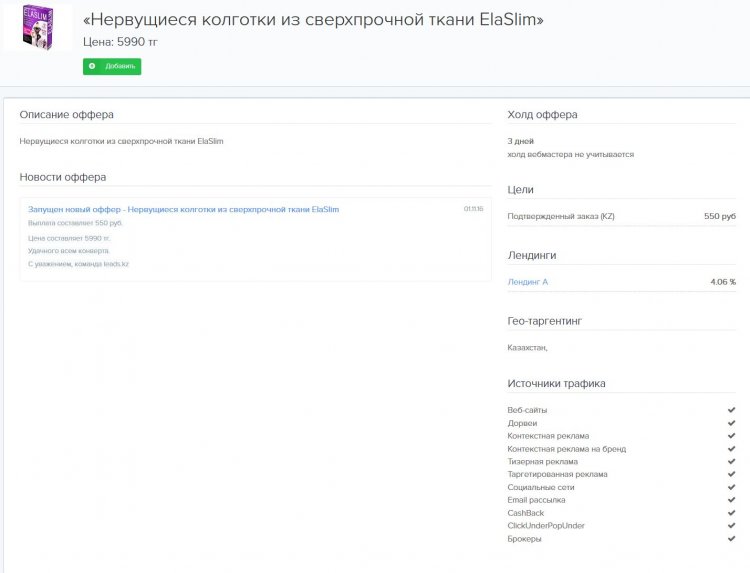Toggle the Брокеры checkmark
Viewport: 750px width, 573px height.
point(731,539)
